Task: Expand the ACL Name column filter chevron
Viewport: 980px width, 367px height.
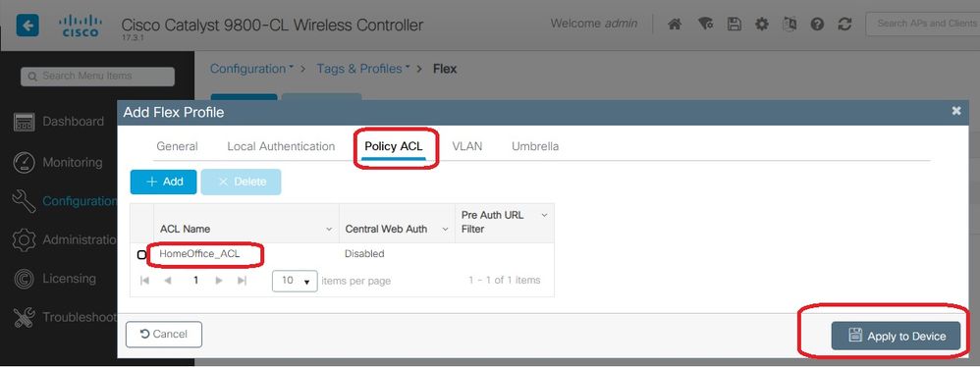Action: [x=329, y=230]
